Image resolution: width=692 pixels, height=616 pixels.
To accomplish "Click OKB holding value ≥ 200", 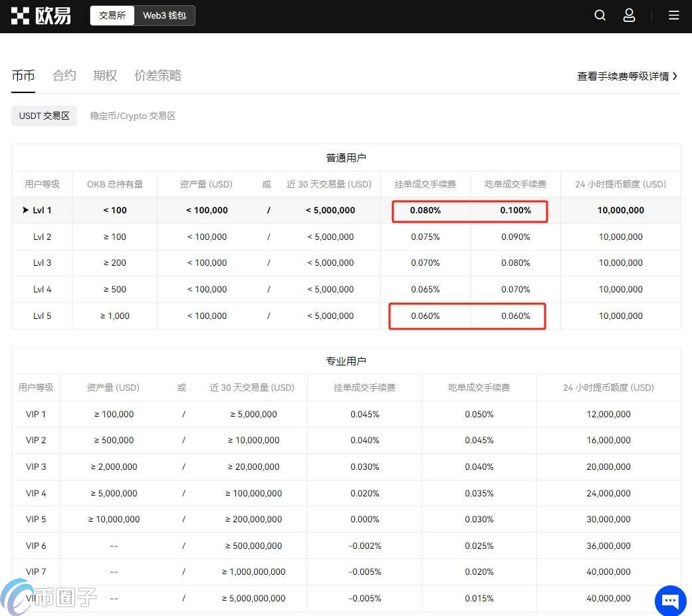I will [115, 262].
